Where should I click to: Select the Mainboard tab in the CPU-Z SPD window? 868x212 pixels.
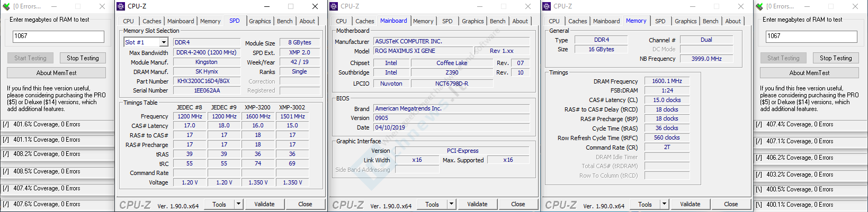(181, 21)
